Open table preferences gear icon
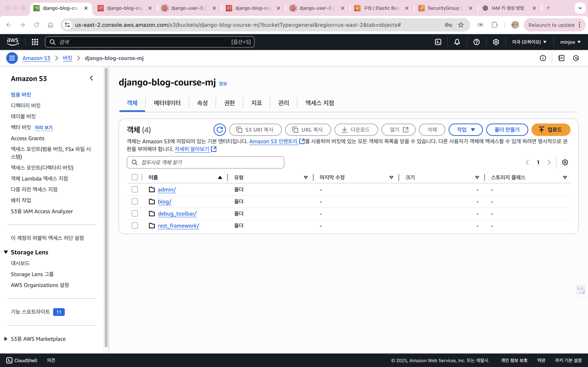This screenshot has height=367, width=588. [565, 162]
